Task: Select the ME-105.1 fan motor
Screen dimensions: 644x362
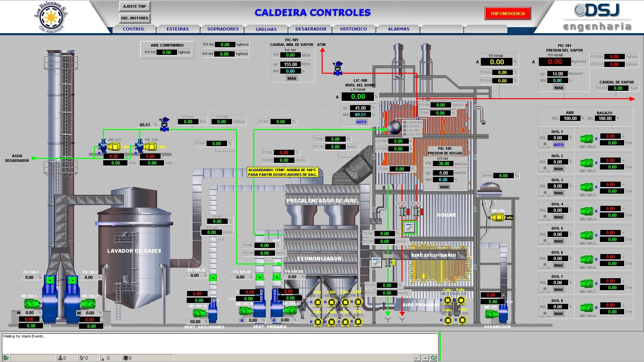Action: tap(32, 304)
